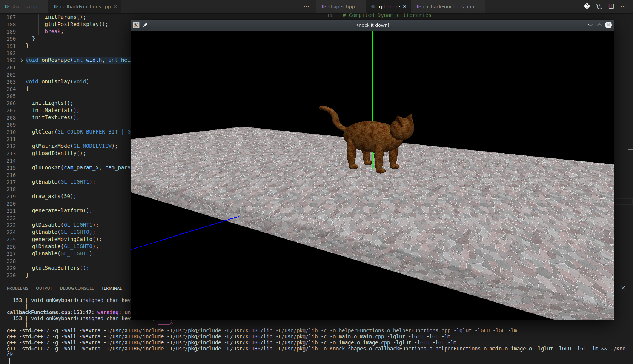This screenshot has height=364, width=633.
Task: Click glutPostRedisplay(); line
Action: [76, 24]
